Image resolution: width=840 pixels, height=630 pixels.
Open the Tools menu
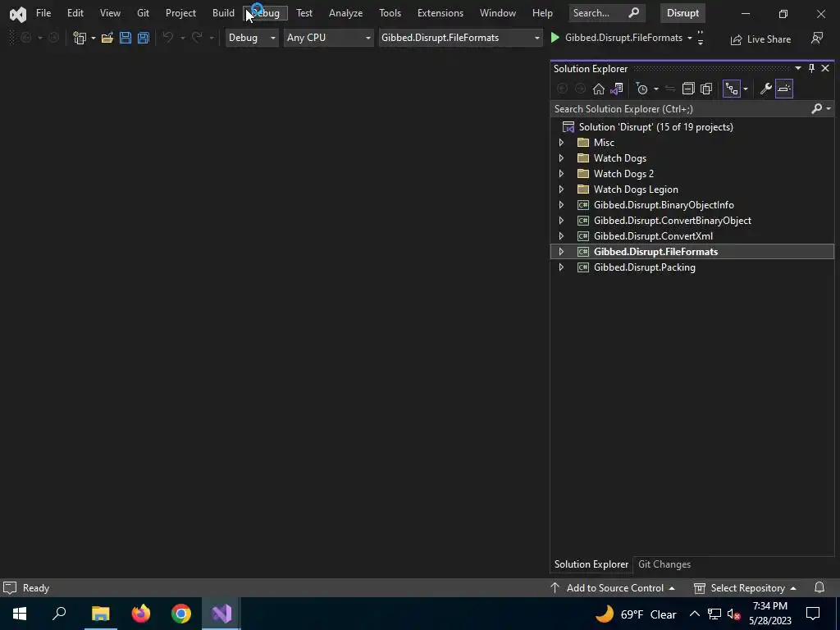[390, 13]
